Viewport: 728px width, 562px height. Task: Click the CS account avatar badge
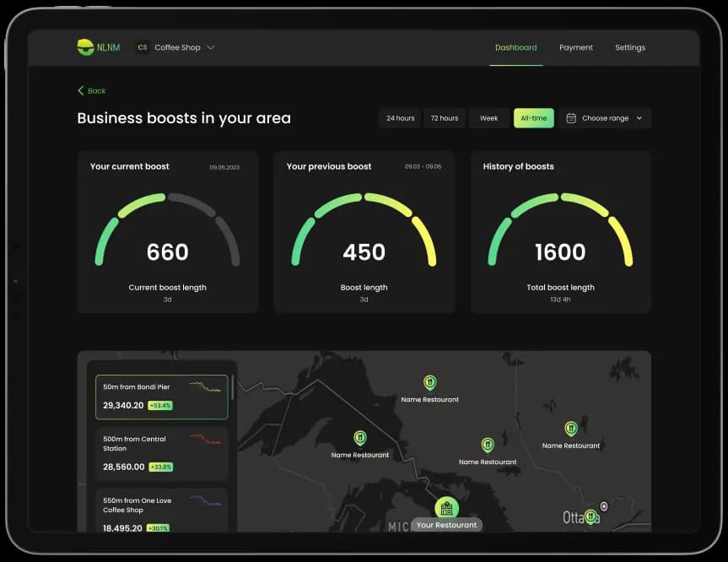coord(142,47)
